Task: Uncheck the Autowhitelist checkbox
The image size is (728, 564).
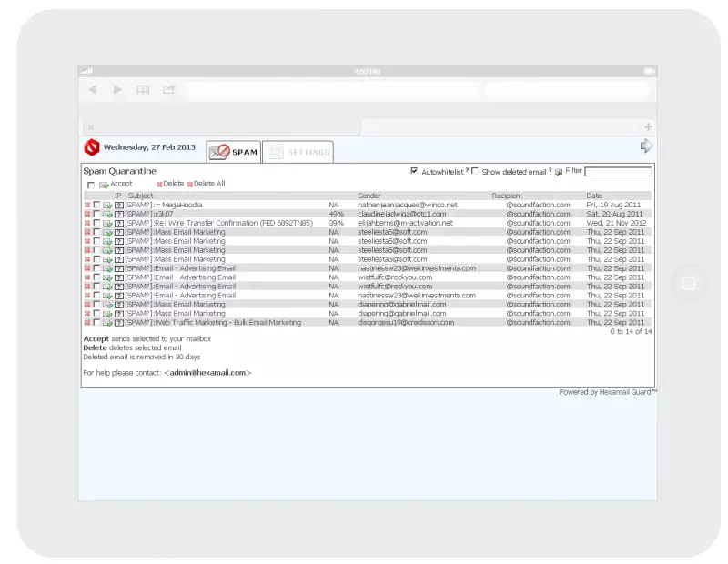Action: (415, 171)
